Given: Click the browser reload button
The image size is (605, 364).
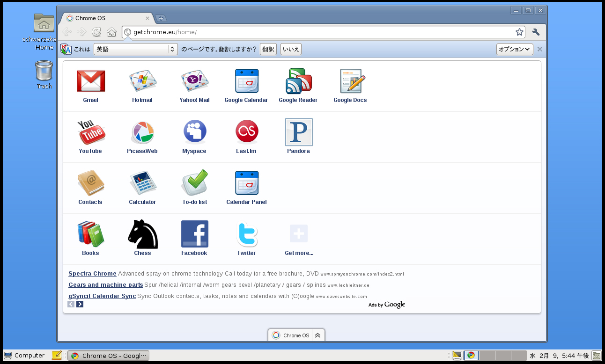Looking at the screenshot, I should click(96, 32).
